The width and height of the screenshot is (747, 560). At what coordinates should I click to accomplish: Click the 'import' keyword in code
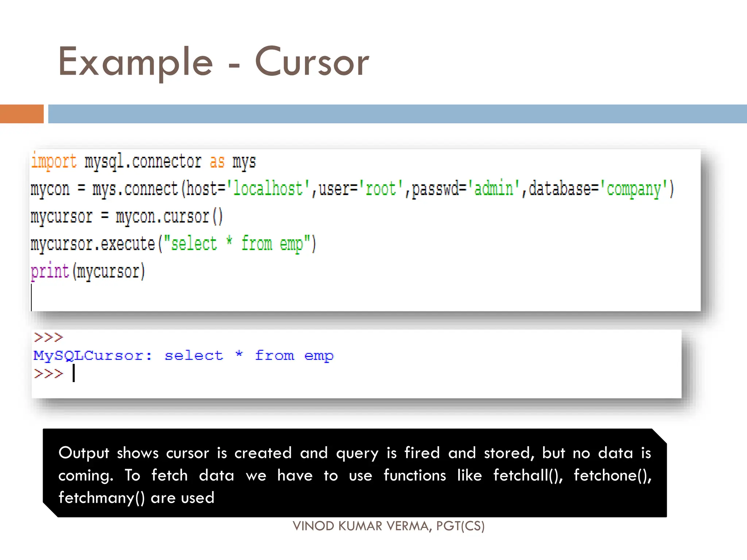tap(54, 161)
